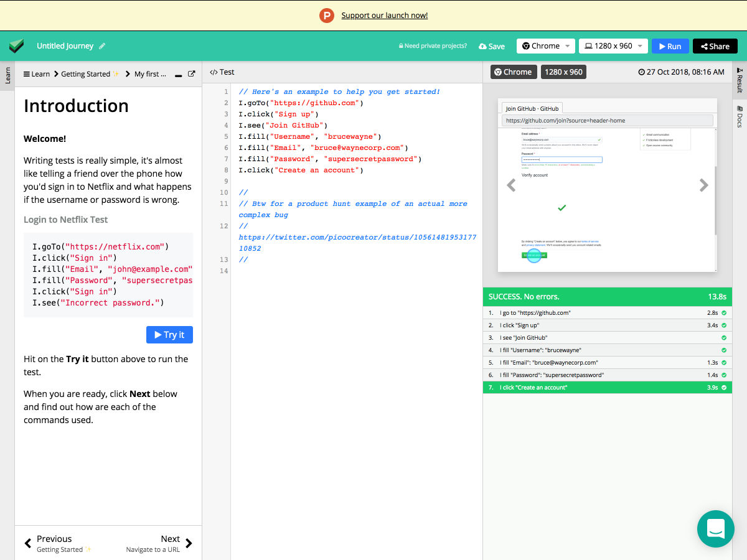Select the step I click "Sign up"
Image resolution: width=747 pixels, height=560 pixels.
pos(608,325)
